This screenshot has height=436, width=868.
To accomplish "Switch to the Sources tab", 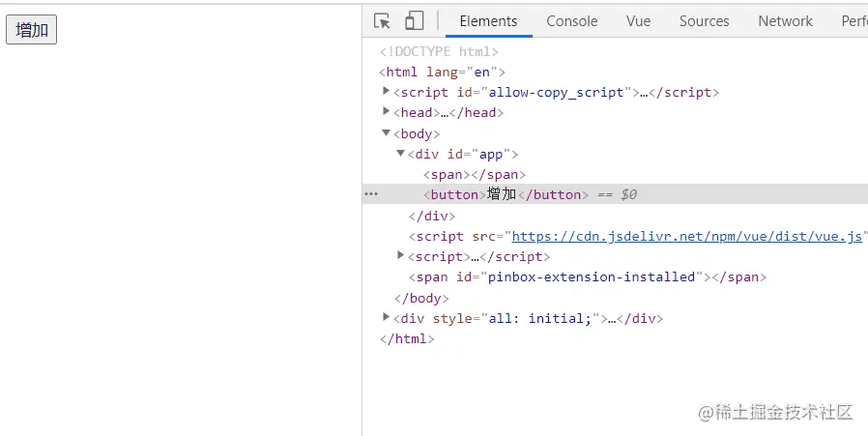I will [x=704, y=21].
